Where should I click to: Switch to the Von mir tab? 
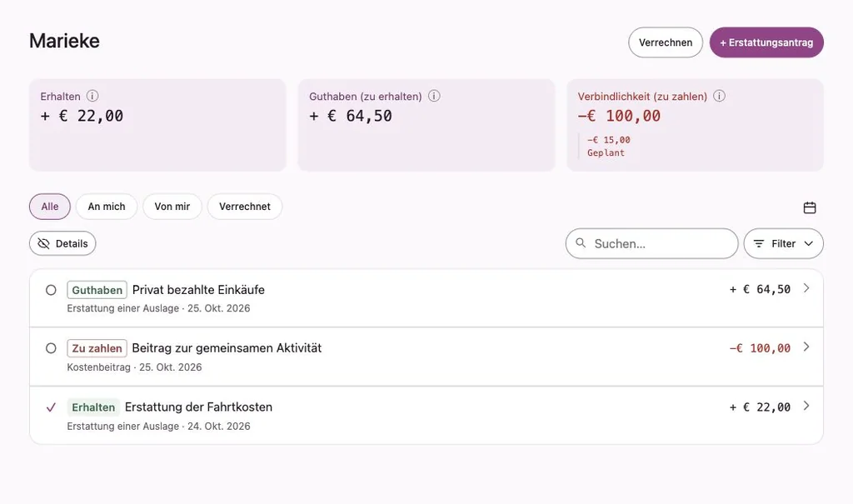[172, 207]
